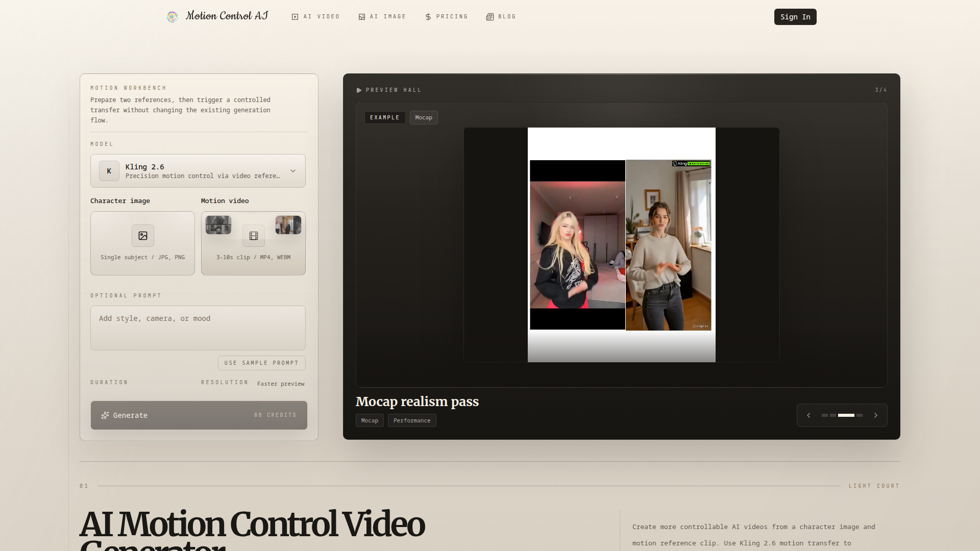Open the Blog link

tap(501, 17)
